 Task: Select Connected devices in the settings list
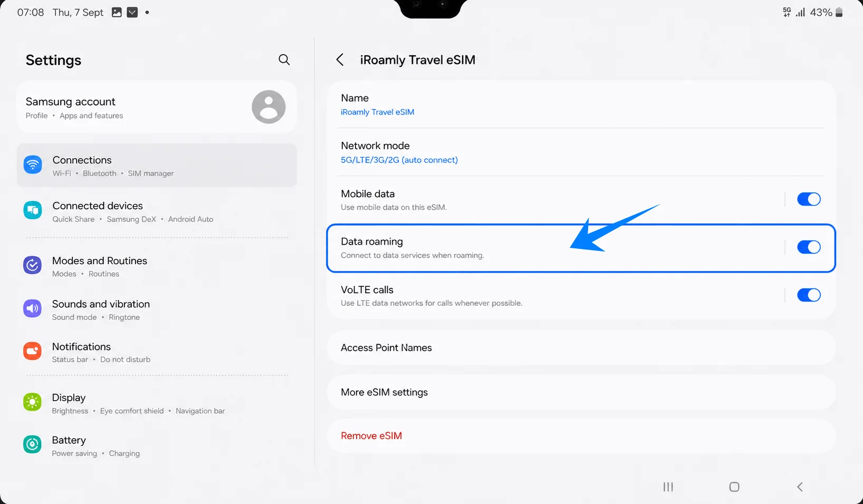coord(157,211)
